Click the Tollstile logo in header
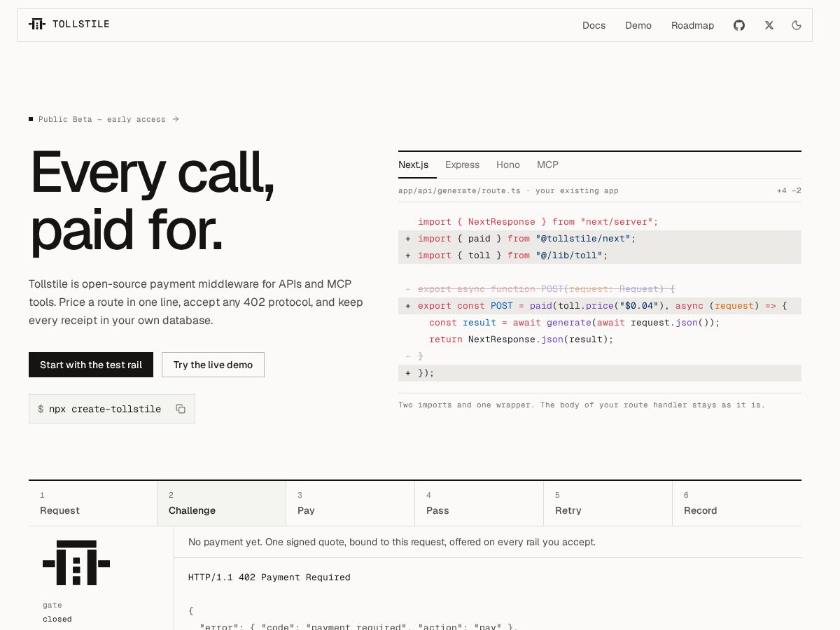The width and height of the screenshot is (840, 630). [69, 24]
